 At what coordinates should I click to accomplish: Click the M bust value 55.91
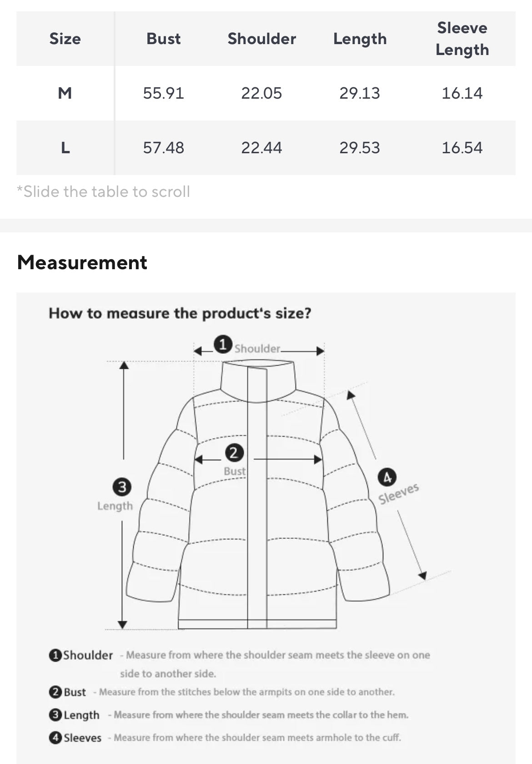click(x=163, y=93)
